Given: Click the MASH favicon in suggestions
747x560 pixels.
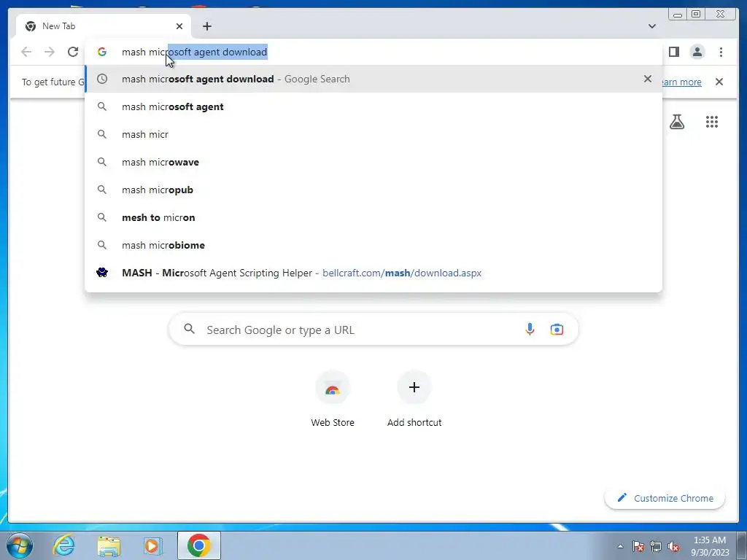Looking at the screenshot, I should [x=102, y=273].
